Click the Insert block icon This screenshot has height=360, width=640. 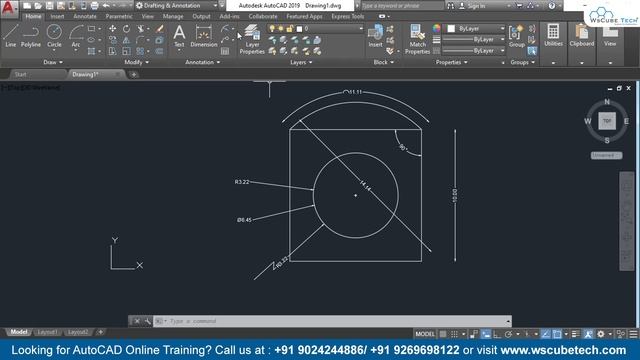pos(375,36)
